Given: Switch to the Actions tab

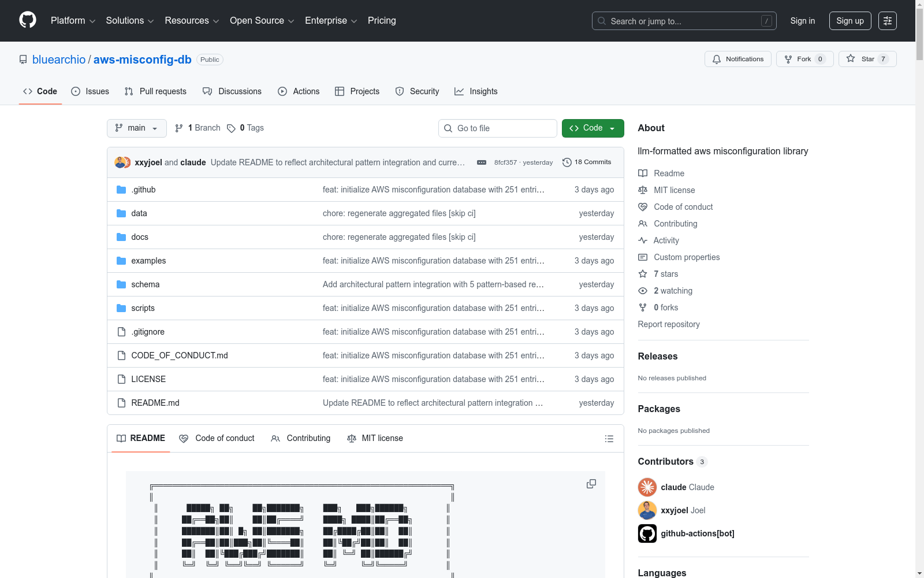Looking at the screenshot, I should (299, 91).
